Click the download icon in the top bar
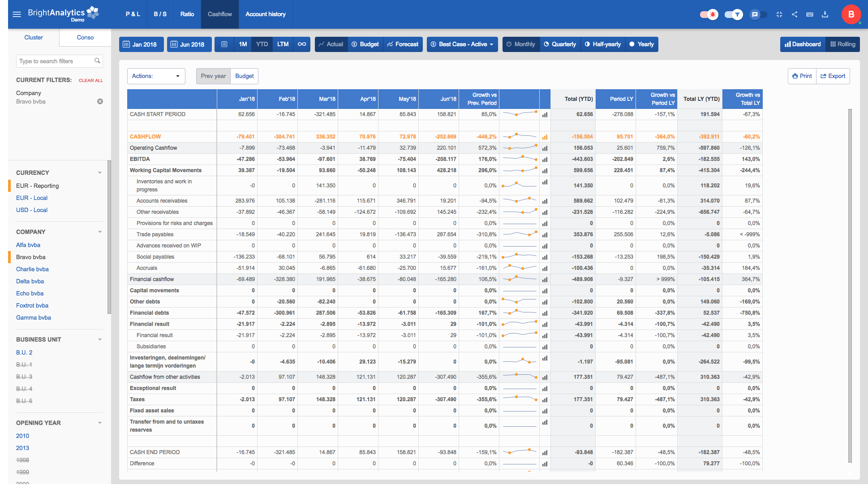The height and width of the screenshot is (494, 868). [x=825, y=14]
